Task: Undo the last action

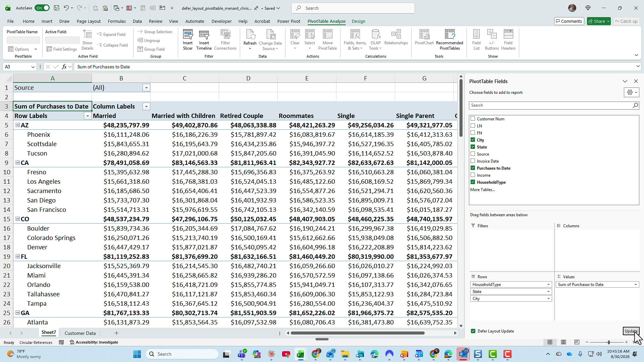Action: coord(66,8)
